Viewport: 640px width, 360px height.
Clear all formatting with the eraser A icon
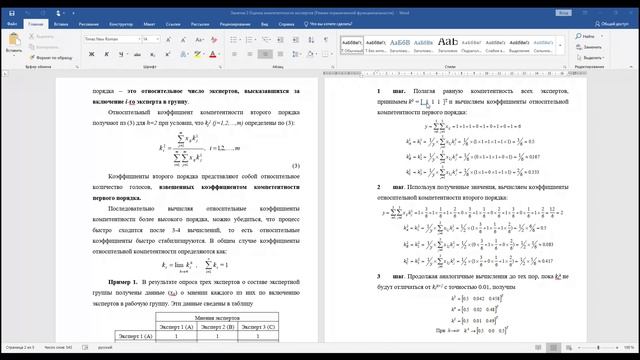[214, 40]
